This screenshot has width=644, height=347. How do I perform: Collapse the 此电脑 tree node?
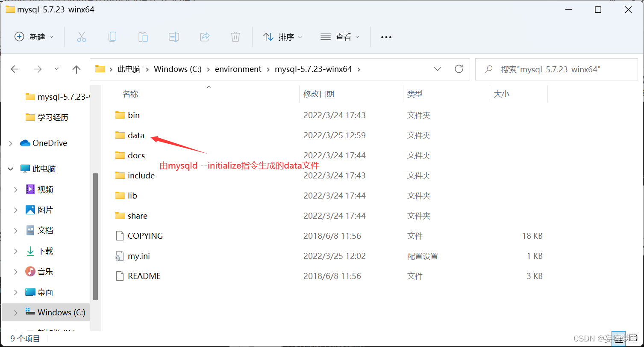(11, 169)
